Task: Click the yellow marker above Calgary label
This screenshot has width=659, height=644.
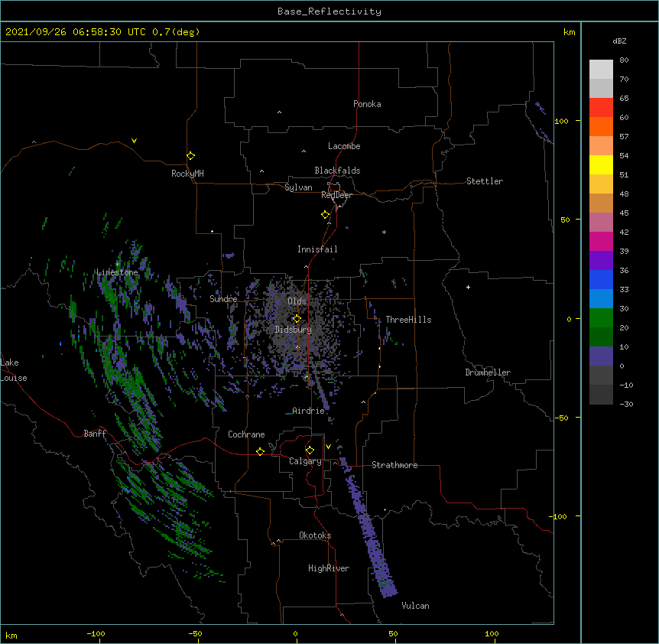Action: pos(310,450)
